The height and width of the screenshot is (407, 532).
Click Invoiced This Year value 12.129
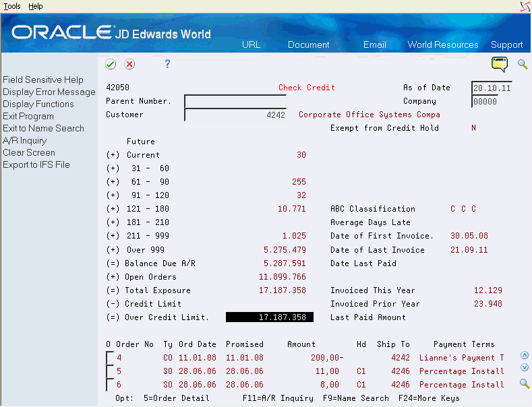click(488, 290)
